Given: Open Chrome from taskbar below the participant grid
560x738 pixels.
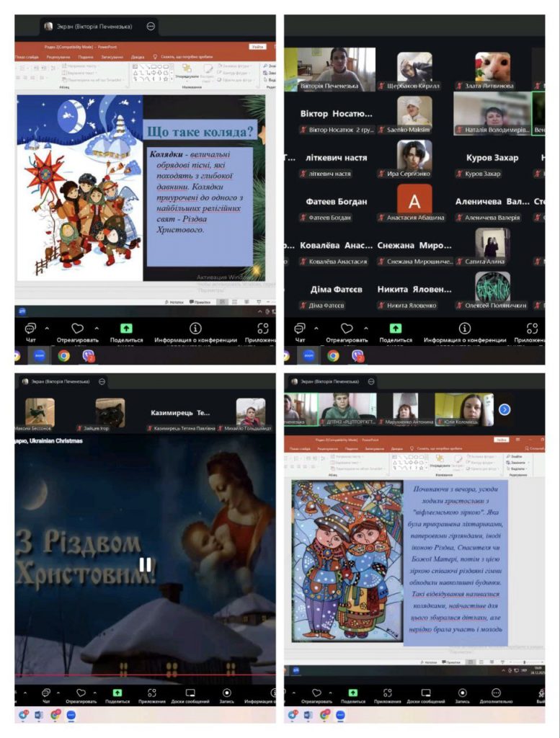Looking at the screenshot, I should point(333,355).
